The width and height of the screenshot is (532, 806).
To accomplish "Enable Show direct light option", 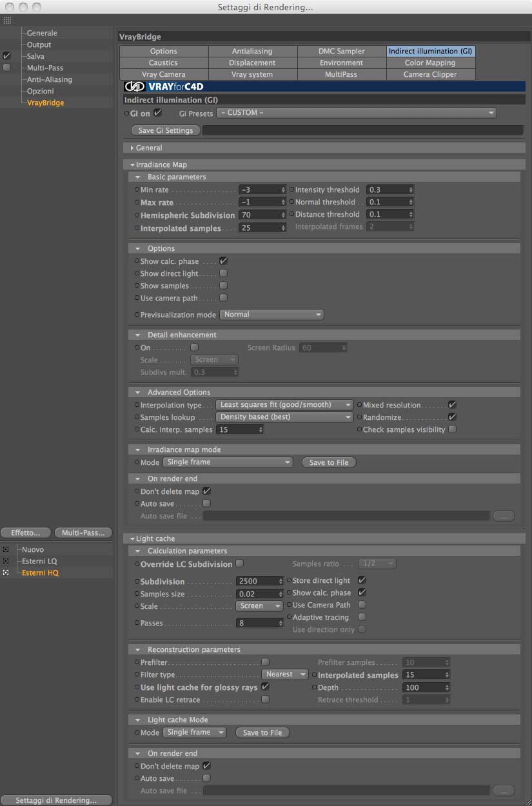I will pyautogui.click(x=223, y=273).
